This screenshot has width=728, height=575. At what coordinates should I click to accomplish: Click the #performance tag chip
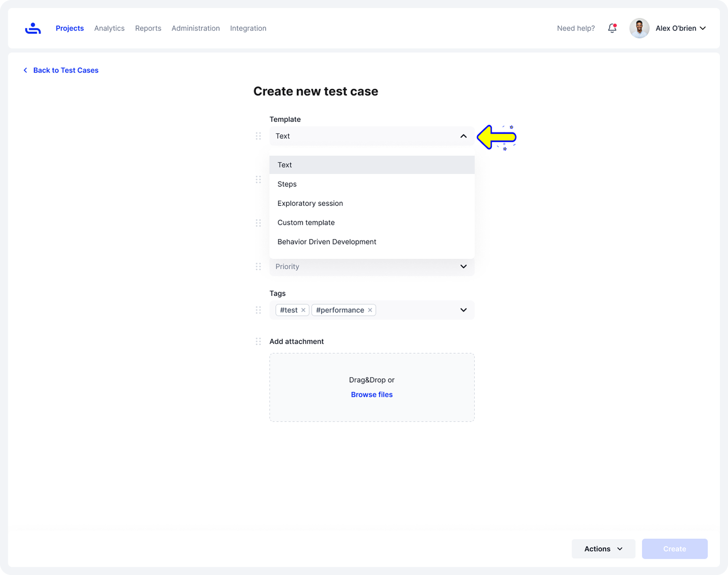click(x=343, y=310)
